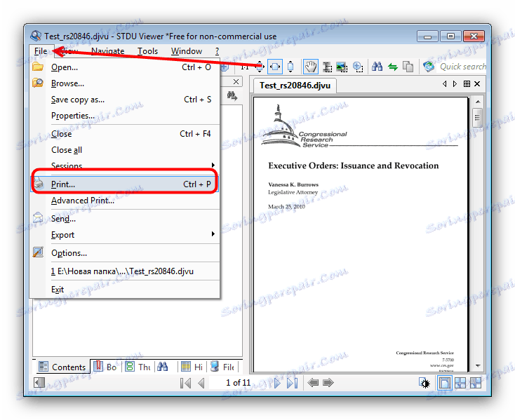The image size is (515, 420).
Task: Close the Test_rs20846.djvu document tab
Action: tap(477, 84)
